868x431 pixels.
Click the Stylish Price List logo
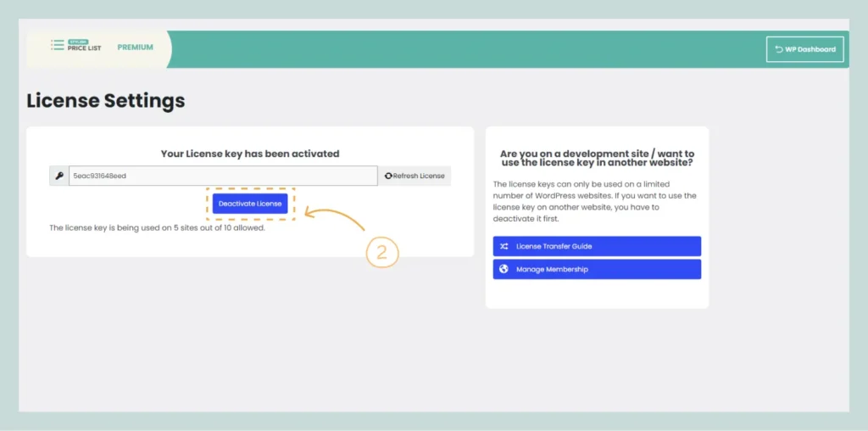coord(76,46)
